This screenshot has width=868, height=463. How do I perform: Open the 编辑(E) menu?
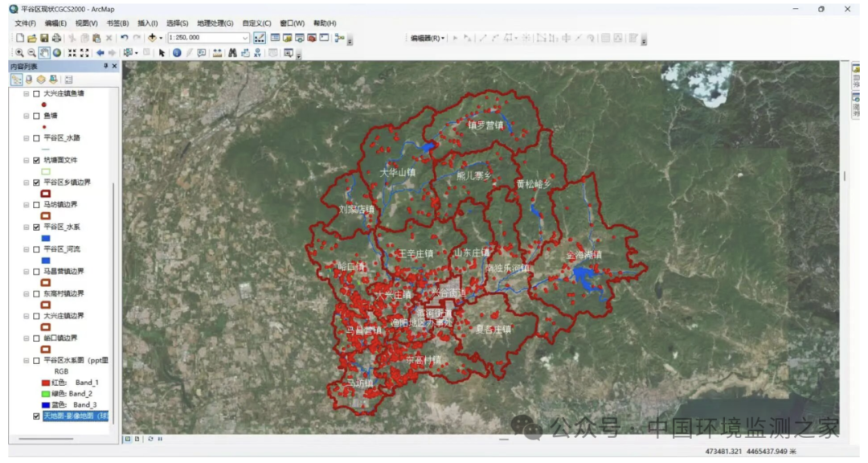[x=56, y=23]
